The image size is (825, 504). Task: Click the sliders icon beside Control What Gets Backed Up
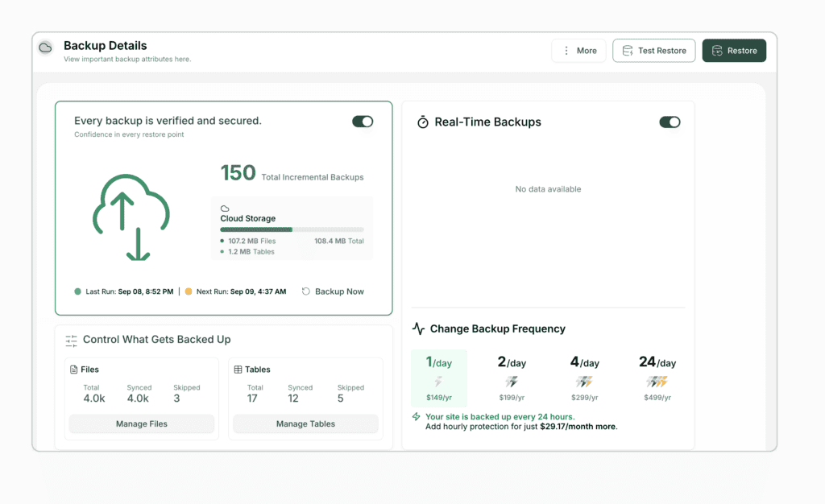71,341
